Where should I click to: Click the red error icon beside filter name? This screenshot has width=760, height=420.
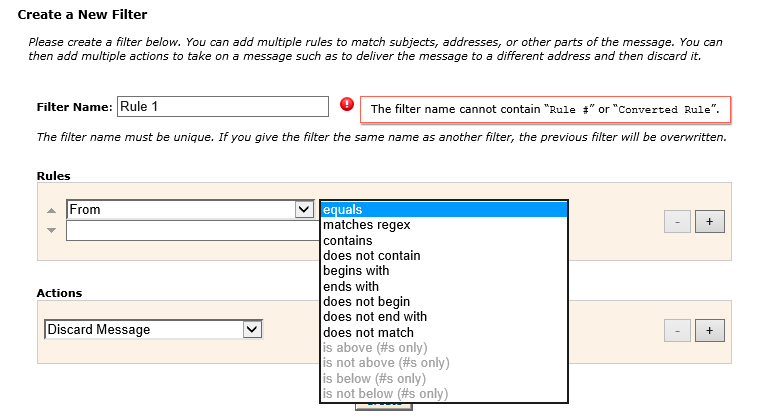point(347,105)
